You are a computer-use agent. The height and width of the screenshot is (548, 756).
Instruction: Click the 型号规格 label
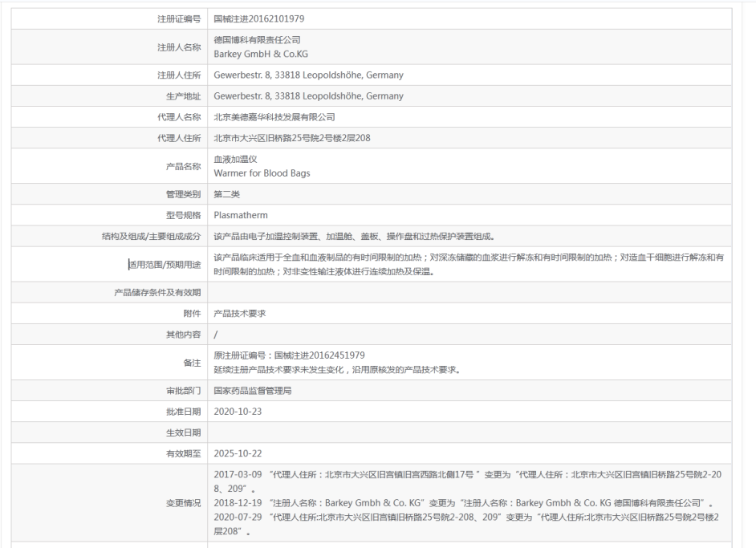tap(183, 216)
